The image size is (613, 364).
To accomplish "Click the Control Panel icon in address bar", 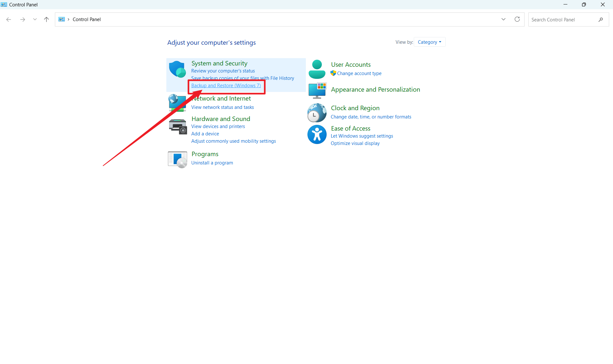I will (x=62, y=19).
